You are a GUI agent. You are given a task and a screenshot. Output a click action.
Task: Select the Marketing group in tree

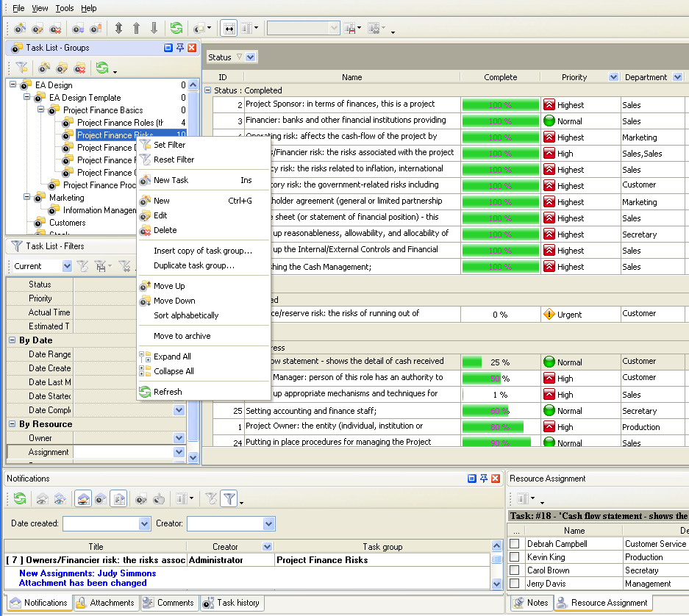click(66, 198)
